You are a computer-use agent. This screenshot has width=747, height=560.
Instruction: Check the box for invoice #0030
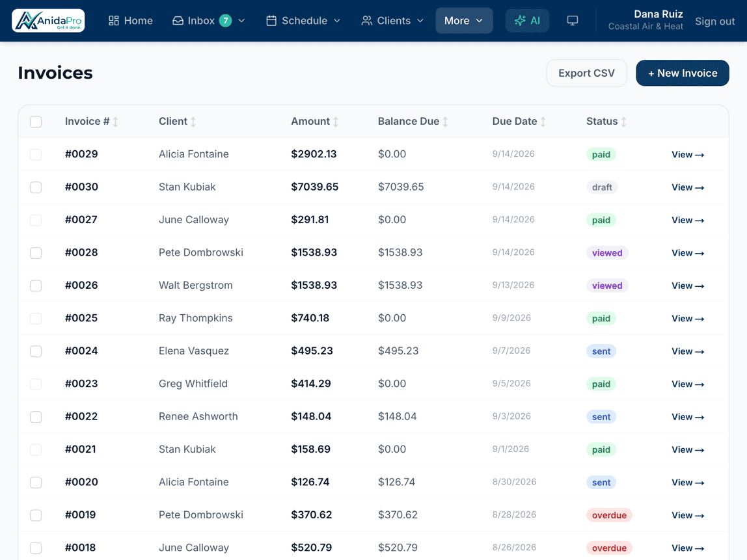tap(36, 187)
